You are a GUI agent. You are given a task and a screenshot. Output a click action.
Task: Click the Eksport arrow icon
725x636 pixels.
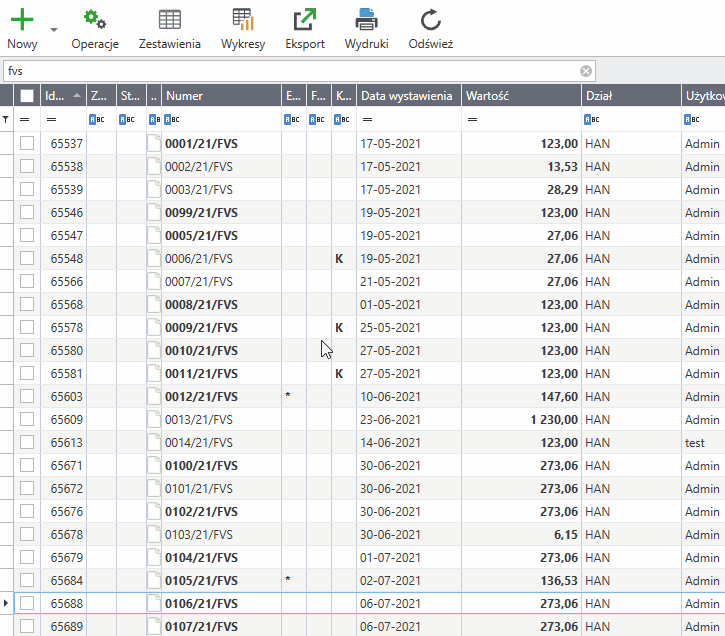click(305, 20)
